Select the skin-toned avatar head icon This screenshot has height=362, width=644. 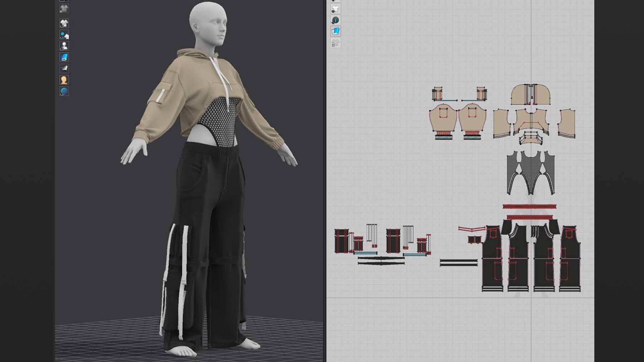64,80
